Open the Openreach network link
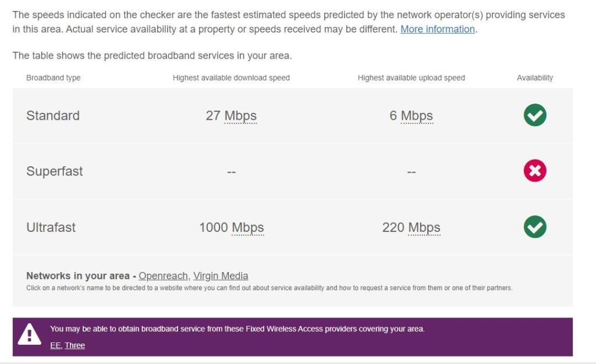The image size is (596, 364). point(163,276)
